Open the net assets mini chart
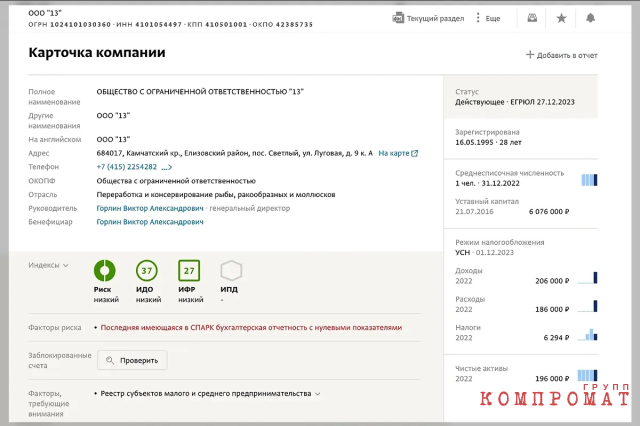 (x=588, y=375)
